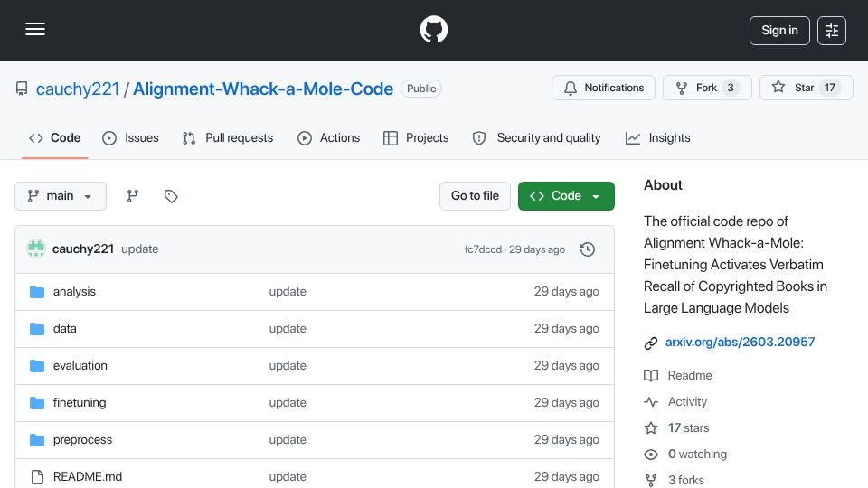This screenshot has height=488, width=868.
Task: Open the Actions tab
Action: [x=329, y=137]
